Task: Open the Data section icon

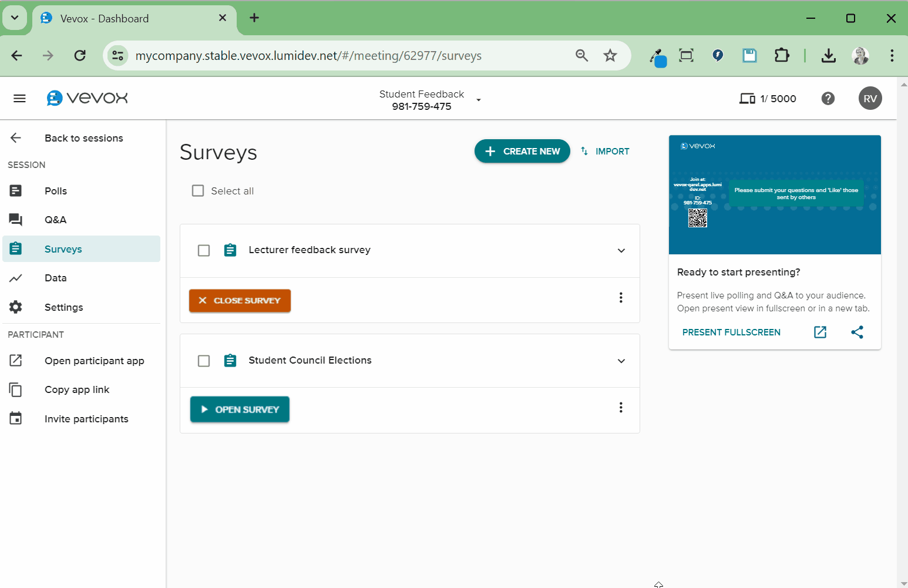Action: point(15,278)
